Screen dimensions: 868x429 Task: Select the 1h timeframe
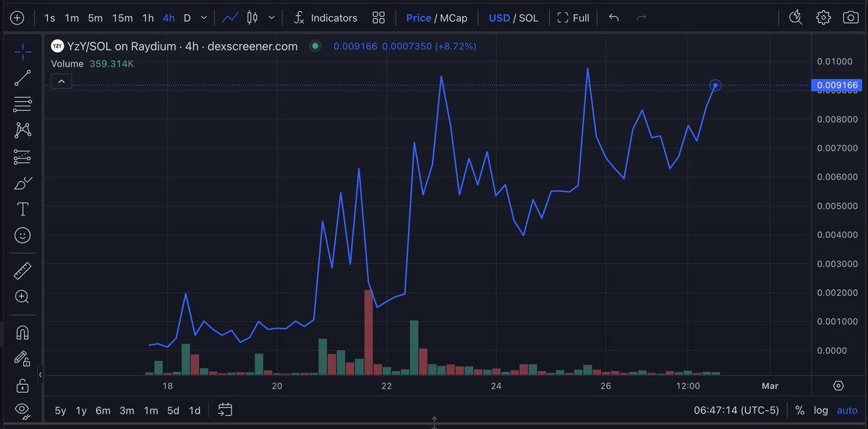point(148,17)
